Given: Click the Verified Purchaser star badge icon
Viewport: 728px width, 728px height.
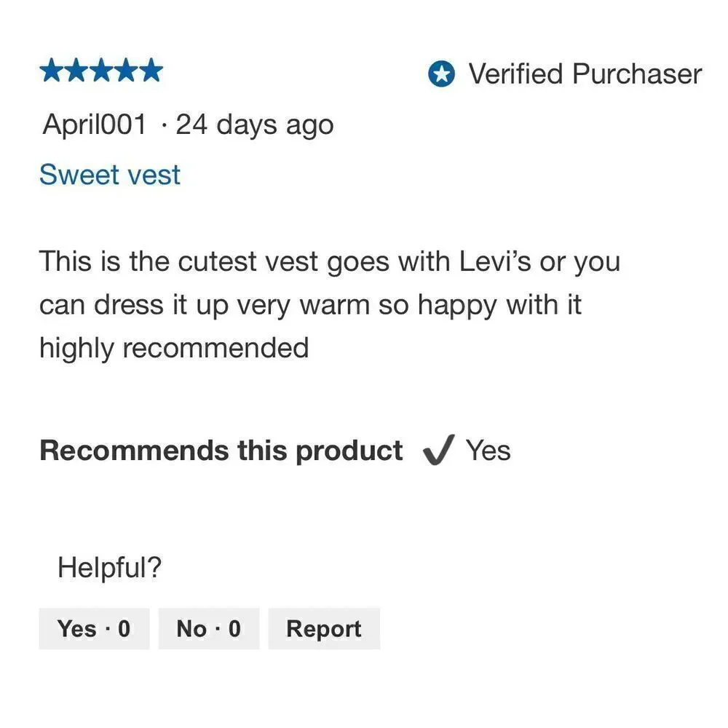Looking at the screenshot, I should [441, 74].
